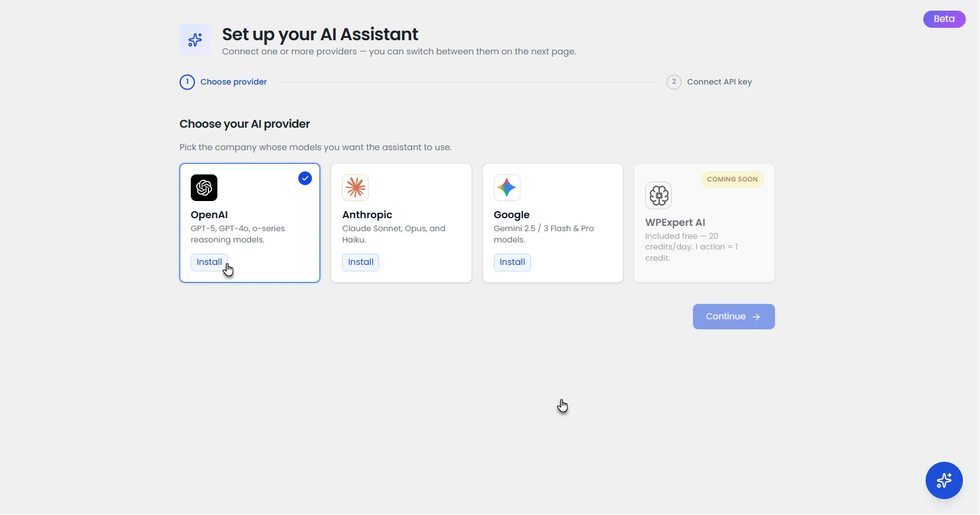The width and height of the screenshot is (980, 515).
Task: Click the Continue button
Action: coord(734,316)
